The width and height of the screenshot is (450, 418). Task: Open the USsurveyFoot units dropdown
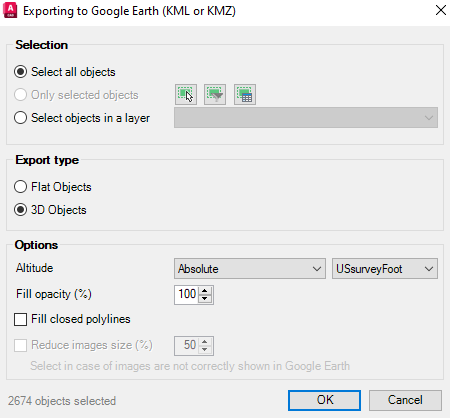pos(385,268)
